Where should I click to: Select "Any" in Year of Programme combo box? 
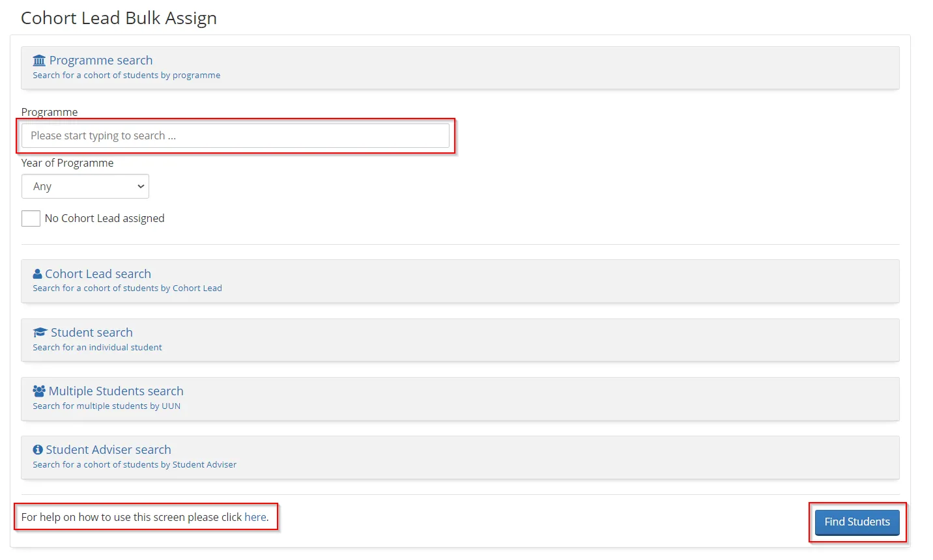click(x=85, y=186)
